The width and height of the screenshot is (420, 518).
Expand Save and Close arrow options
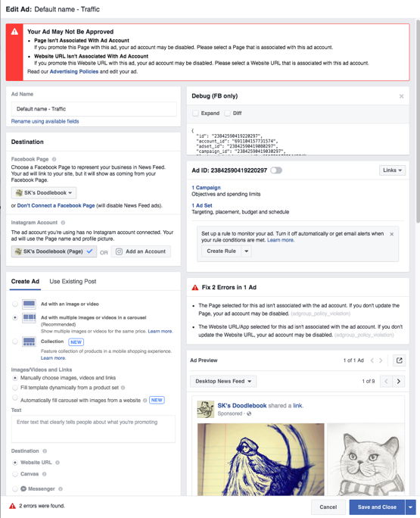click(x=410, y=507)
